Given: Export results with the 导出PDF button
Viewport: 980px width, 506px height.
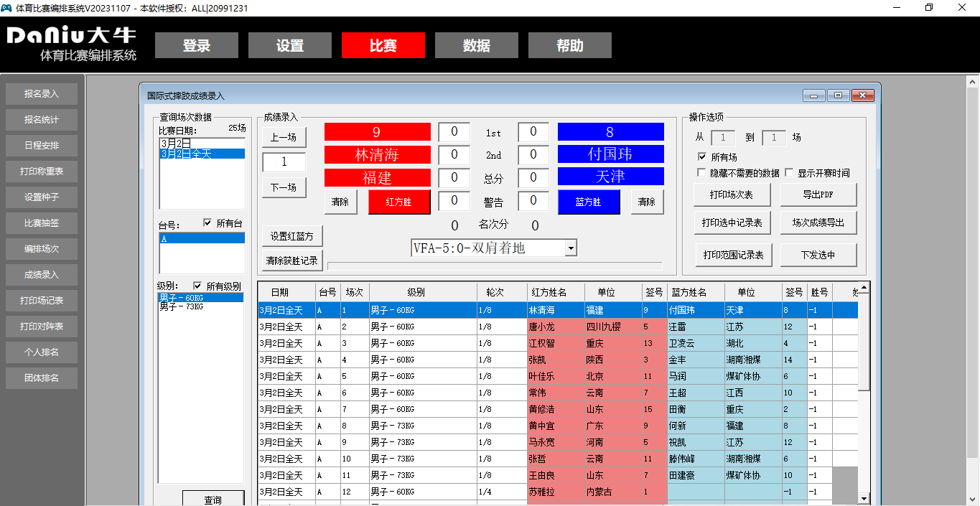Looking at the screenshot, I should pyautogui.click(x=818, y=194).
